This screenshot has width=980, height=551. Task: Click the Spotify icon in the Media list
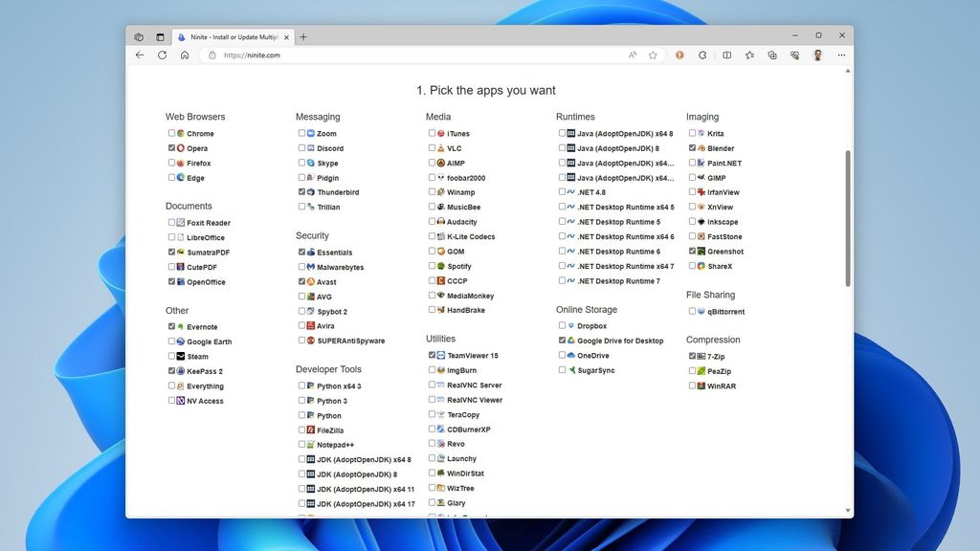(438, 266)
